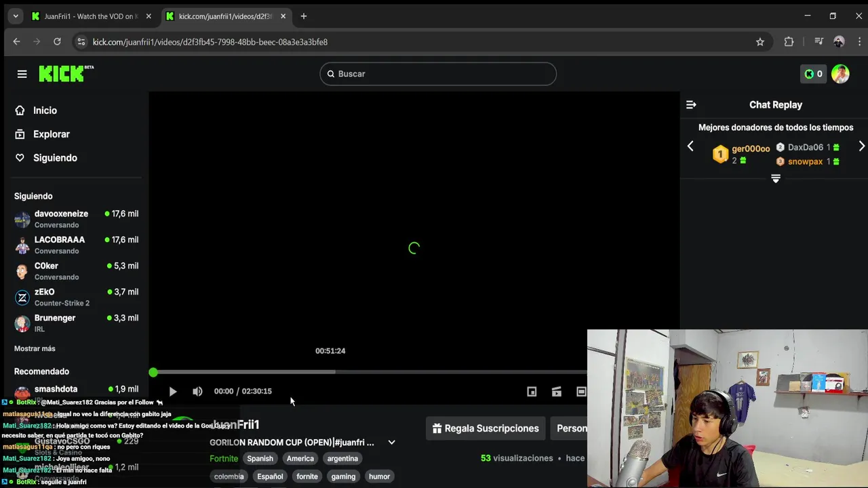View site information icon

81,42
